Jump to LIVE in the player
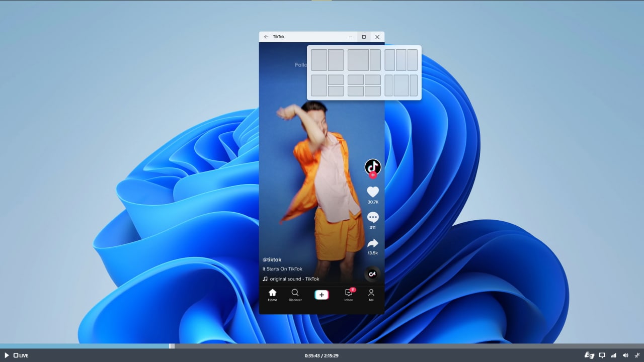This screenshot has height=362, width=644. point(21,355)
